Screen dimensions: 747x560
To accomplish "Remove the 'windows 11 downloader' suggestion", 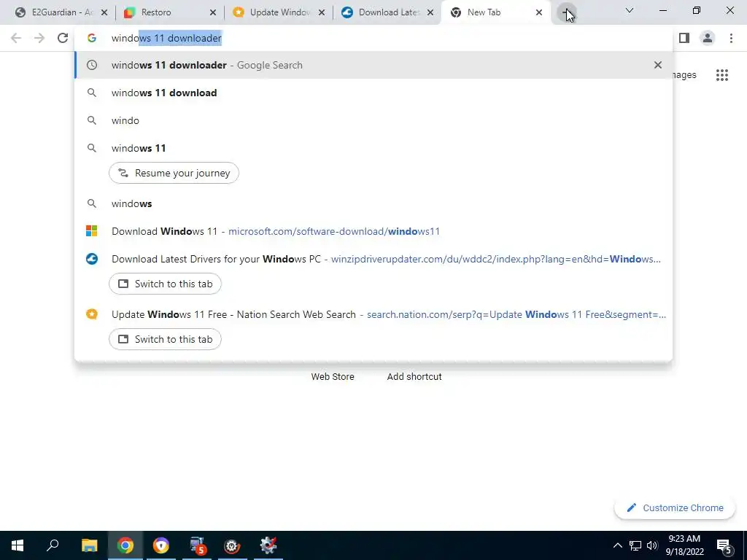I will point(657,65).
